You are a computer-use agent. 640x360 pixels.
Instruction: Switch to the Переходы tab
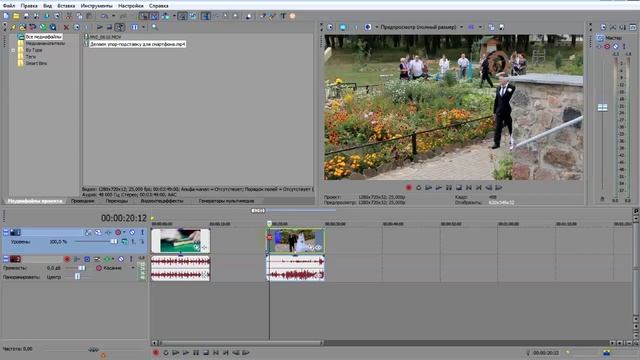(117, 201)
